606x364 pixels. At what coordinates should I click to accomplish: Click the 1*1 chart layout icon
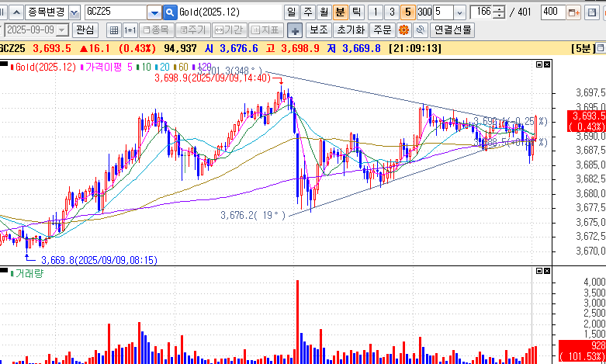(x=130, y=30)
